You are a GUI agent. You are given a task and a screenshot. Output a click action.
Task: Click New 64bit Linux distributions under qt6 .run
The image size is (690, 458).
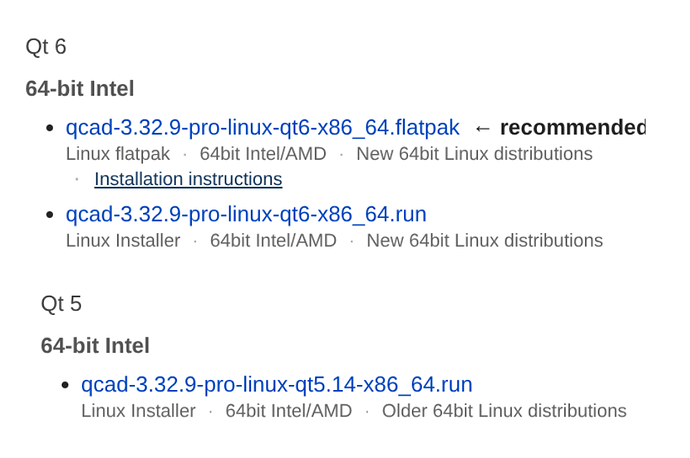pyautogui.click(x=485, y=241)
